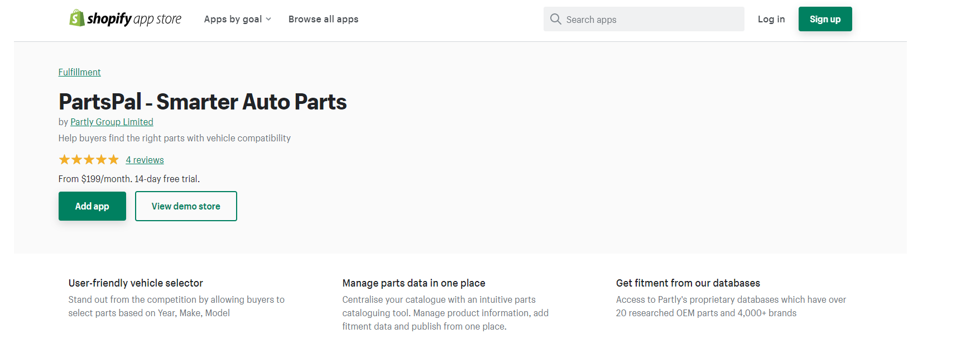Click the Sign up button
This screenshot has height=362, width=980.
pos(825,19)
